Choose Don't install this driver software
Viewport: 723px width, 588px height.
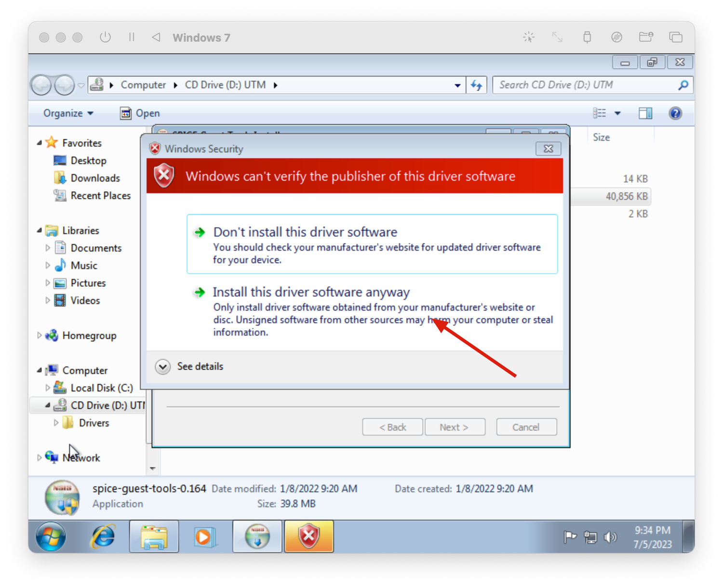point(372,244)
